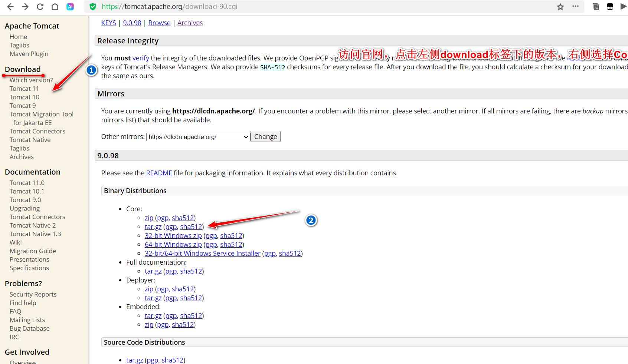The image size is (628, 364).
Task: Open Specifications sidebar link
Action: pyautogui.click(x=29, y=268)
